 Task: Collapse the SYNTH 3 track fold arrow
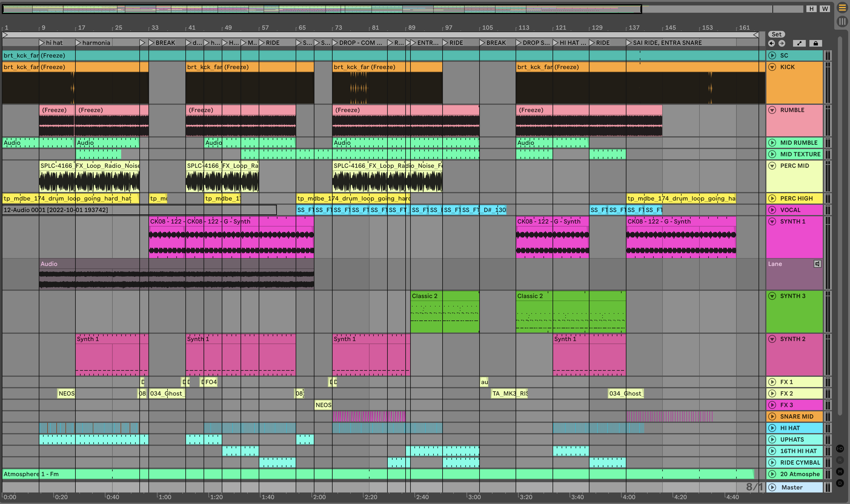pos(772,296)
